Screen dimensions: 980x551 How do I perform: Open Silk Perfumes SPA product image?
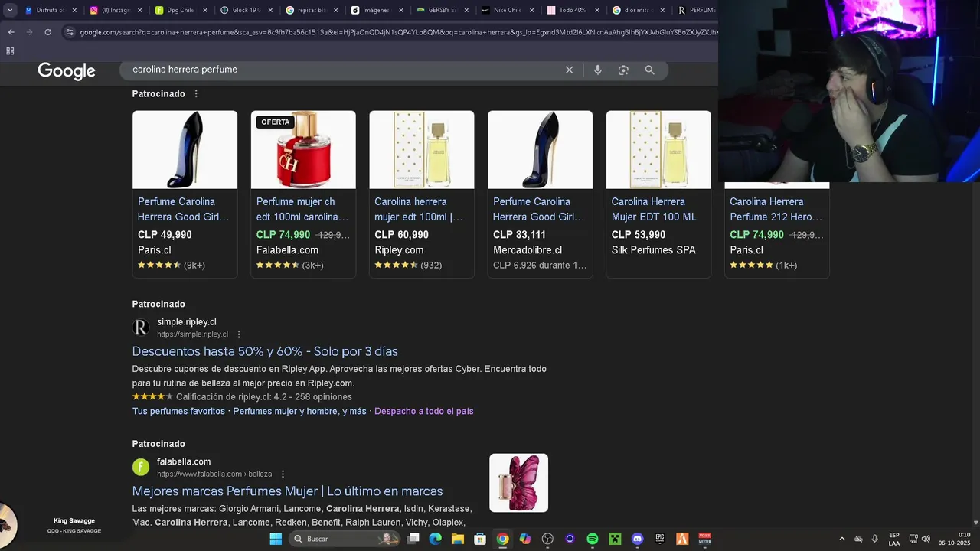(x=658, y=150)
